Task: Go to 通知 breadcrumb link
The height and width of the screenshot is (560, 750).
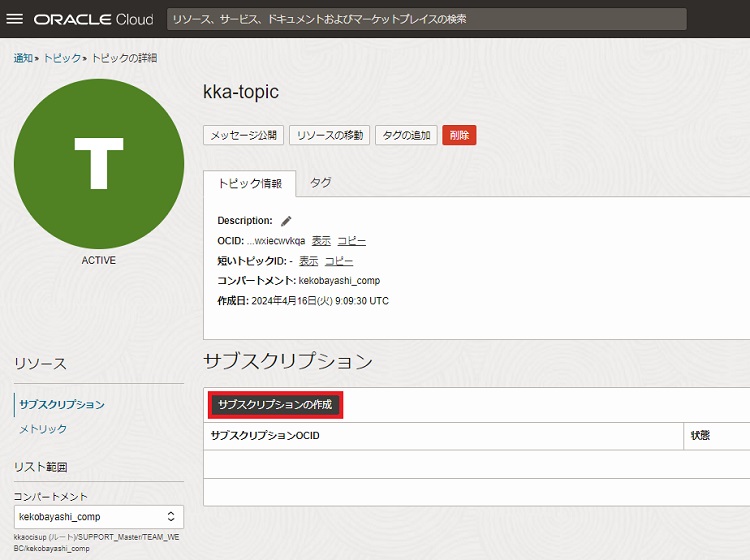Action: (23, 58)
